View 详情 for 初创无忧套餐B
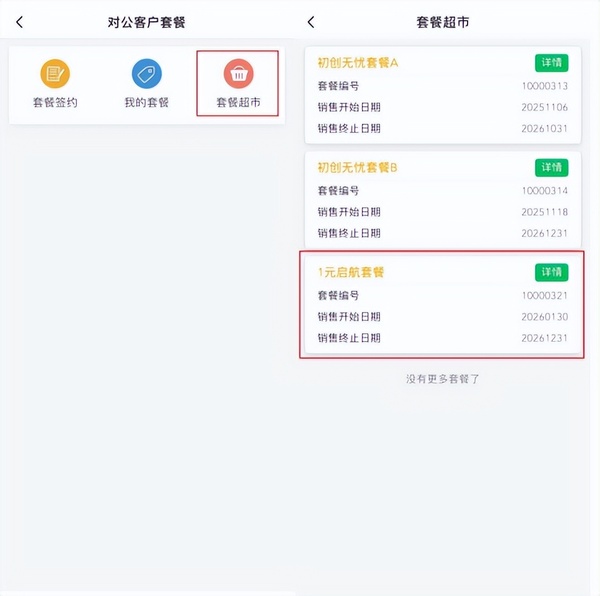This screenshot has height=596, width=600. tap(551, 167)
